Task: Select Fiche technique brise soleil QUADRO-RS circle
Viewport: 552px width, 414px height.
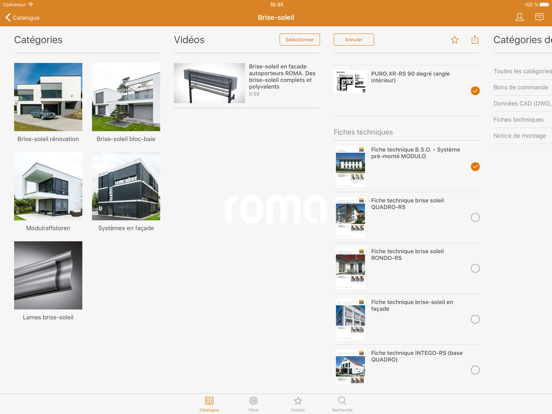Action: pyautogui.click(x=475, y=218)
